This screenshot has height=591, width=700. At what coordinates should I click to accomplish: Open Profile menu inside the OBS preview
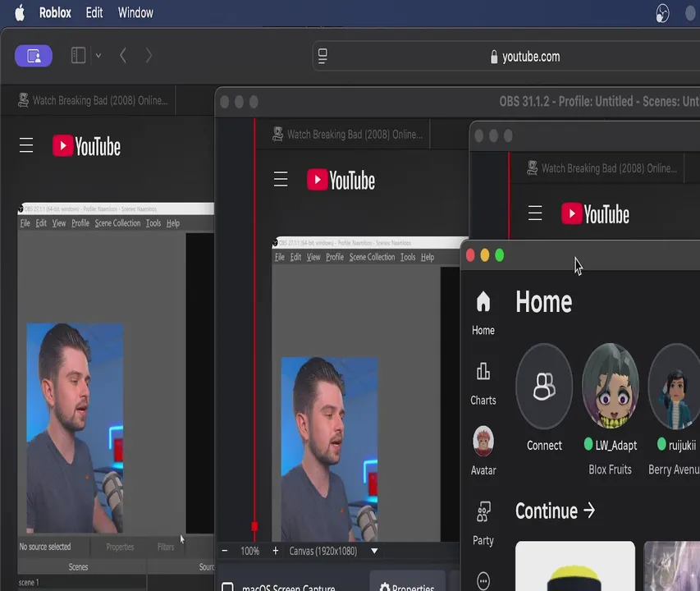click(335, 257)
